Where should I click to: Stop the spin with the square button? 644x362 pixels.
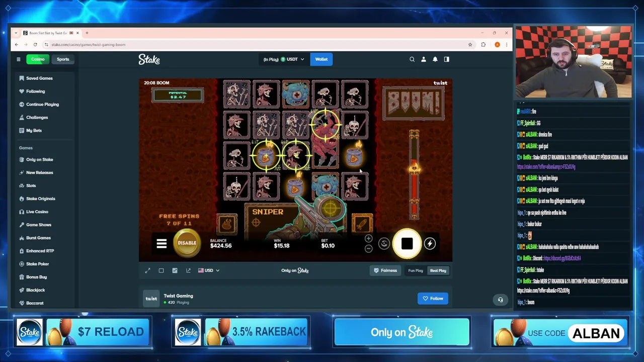(x=407, y=244)
